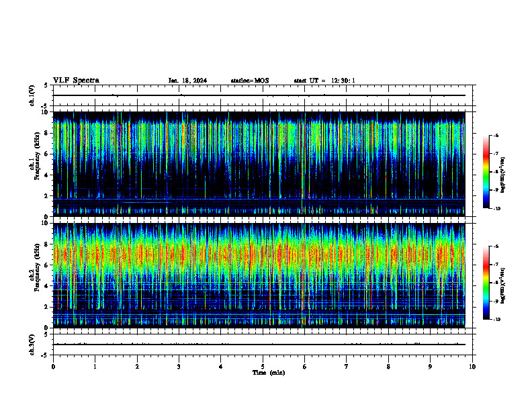Click the log(PSD) label beside ch.2 color bar
The height and width of the screenshot is (411, 532).
pyautogui.click(x=503, y=285)
